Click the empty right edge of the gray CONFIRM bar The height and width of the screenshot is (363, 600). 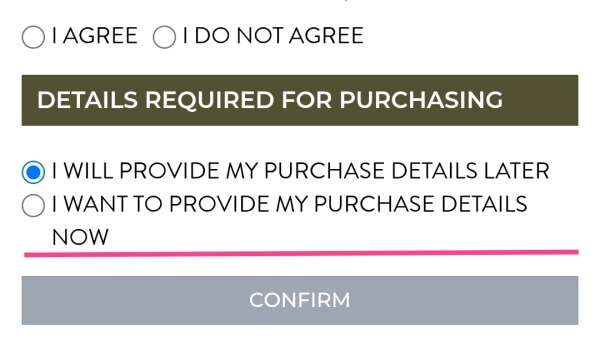tap(536, 300)
